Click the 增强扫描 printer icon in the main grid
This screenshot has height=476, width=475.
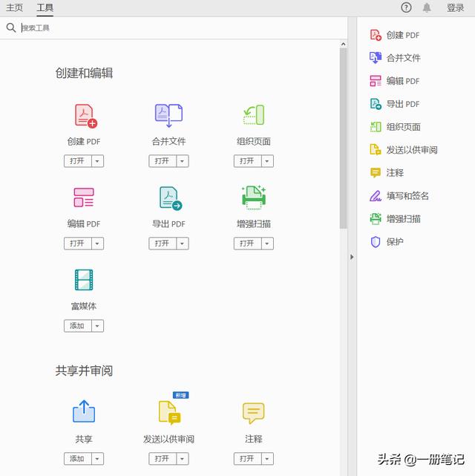[x=254, y=198]
